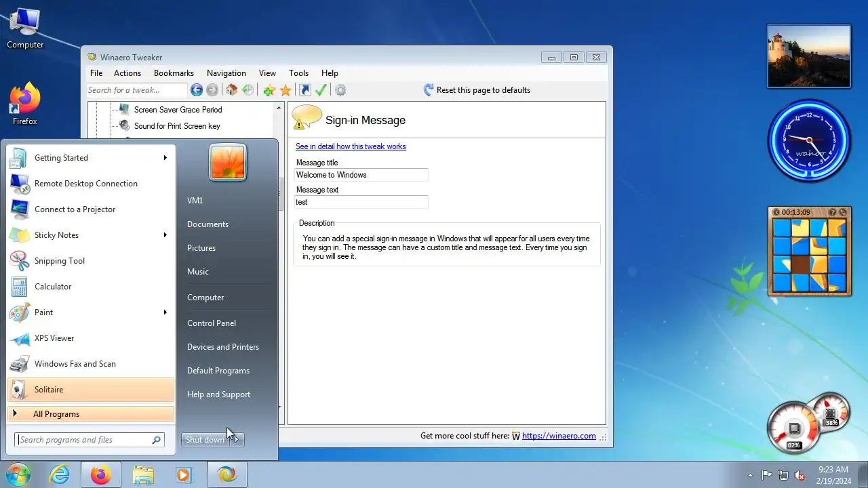
Task: Open Control Panel from Start menu
Action: [x=212, y=323]
